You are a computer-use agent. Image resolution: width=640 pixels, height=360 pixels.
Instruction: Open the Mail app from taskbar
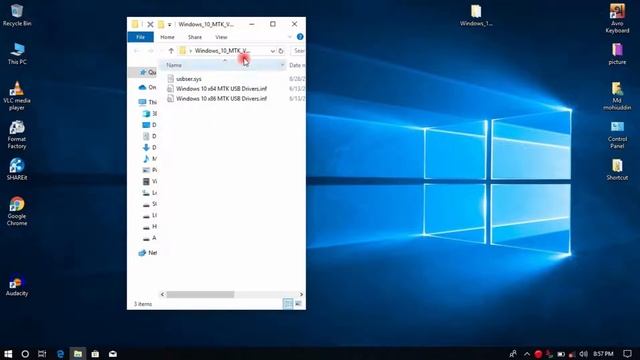(x=113, y=353)
